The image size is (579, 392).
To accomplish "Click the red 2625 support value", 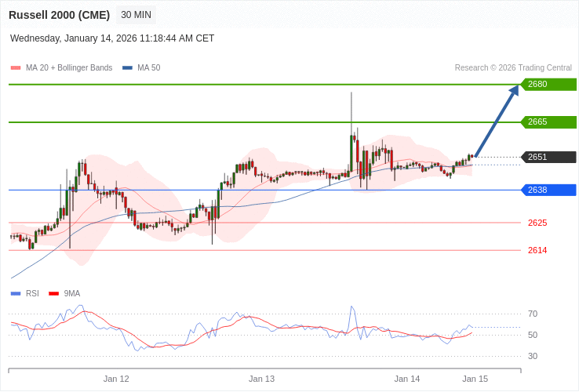I will 537,223.
